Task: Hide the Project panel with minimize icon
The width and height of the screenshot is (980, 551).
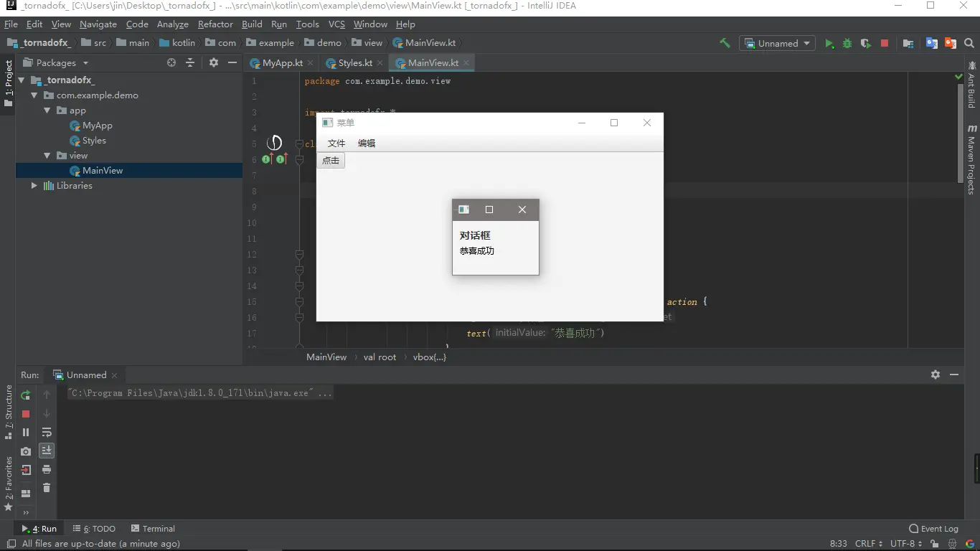Action: pyautogui.click(x=232, y=62)
